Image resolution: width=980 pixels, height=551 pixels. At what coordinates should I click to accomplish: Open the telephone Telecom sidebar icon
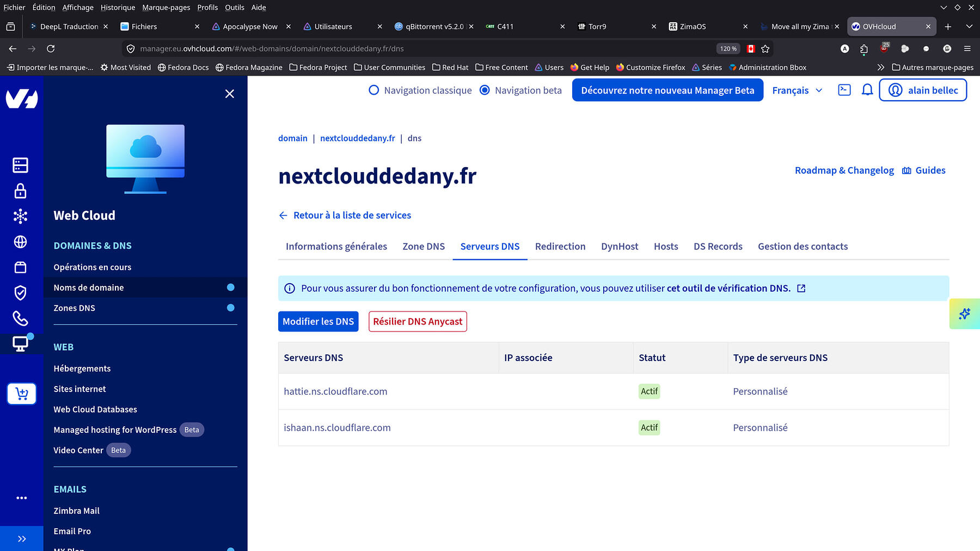21,319
